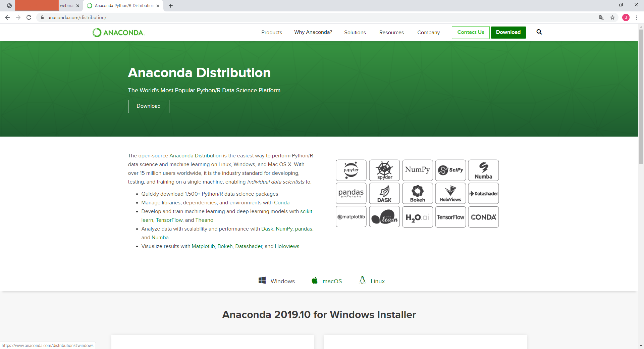Click the green Download header button

coord(508,33)
